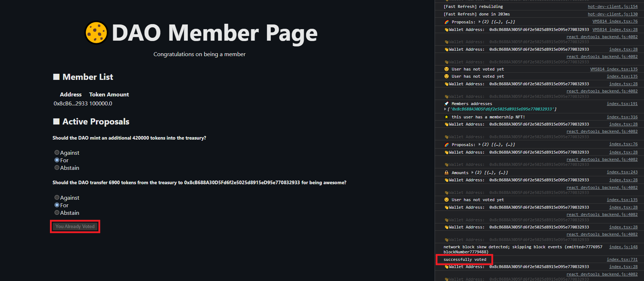
Task: Click the square bullet icon before Active Proposals
Action: 56,121
